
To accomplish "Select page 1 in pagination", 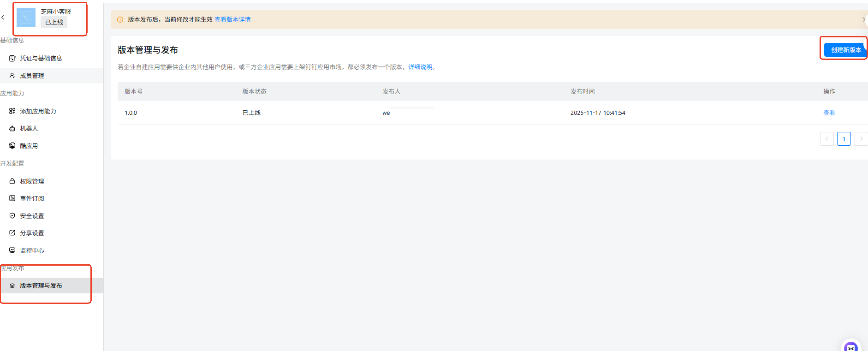I will pos(844,139).
